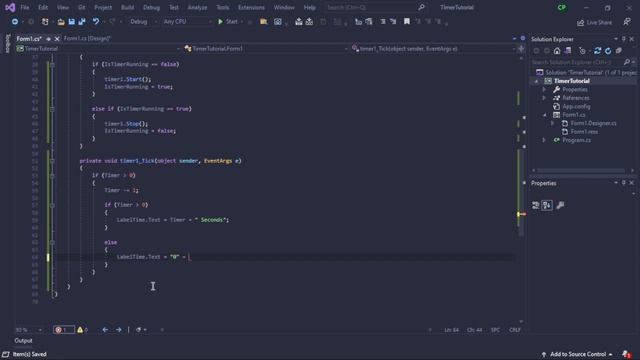Click the Save All icon
This screenshot has width=640, height=360.
[x=82, y=22]
